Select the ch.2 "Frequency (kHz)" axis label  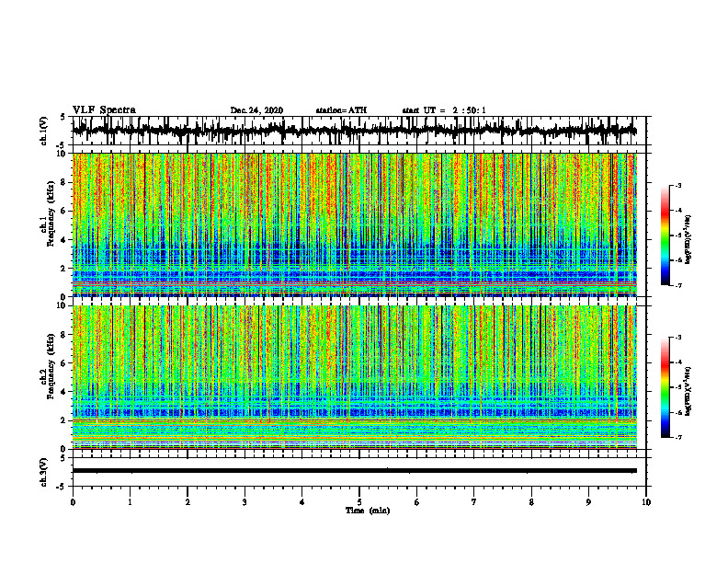(x=51, y=365)
